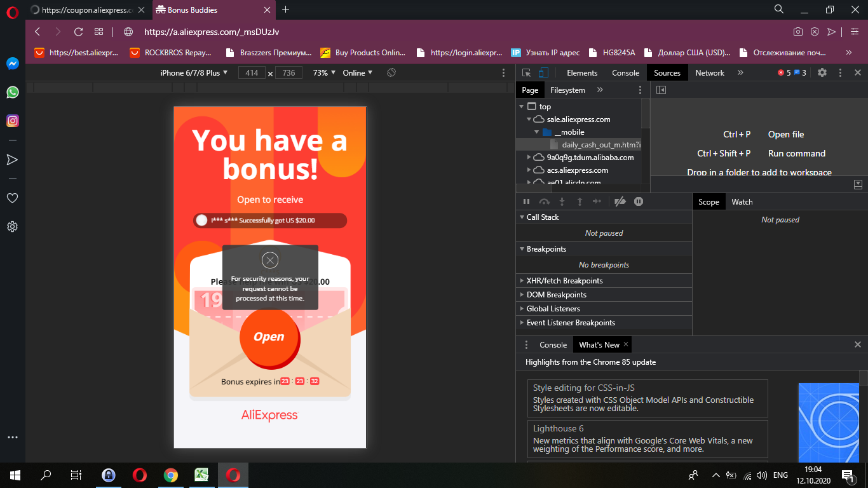Click the step into debugger button
Image resolution: width=868 pixels, height=488 pixels.
click(562, 201)
